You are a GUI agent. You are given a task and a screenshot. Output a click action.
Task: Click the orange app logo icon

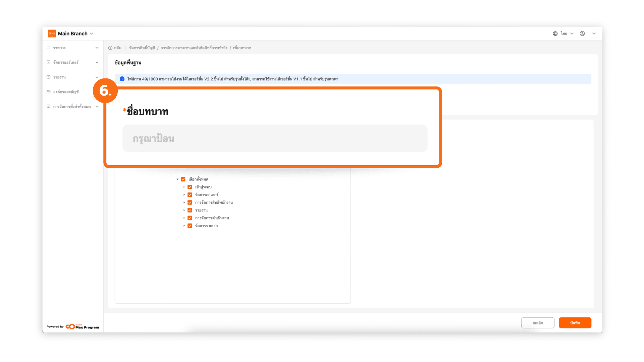tap(52, 34)
